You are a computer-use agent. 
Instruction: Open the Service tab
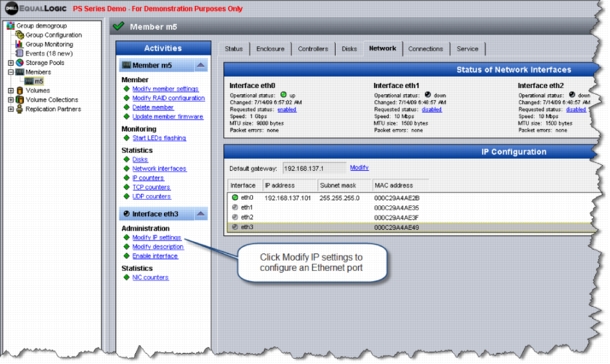pos(467,49)
